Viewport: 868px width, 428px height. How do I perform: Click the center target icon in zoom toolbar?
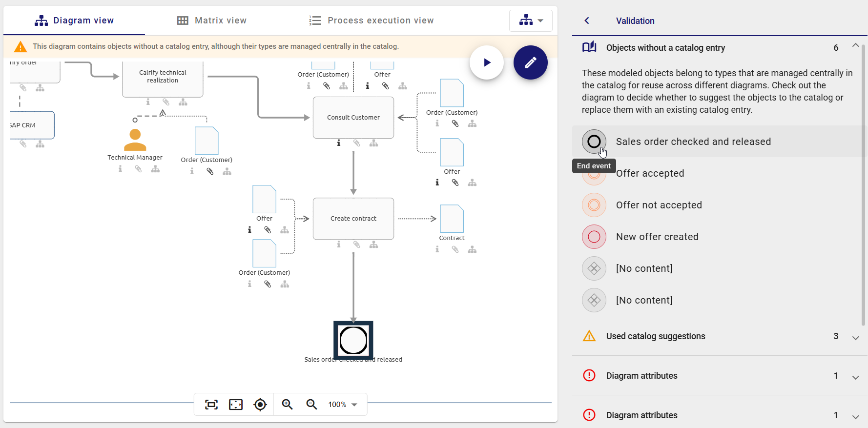260,405
